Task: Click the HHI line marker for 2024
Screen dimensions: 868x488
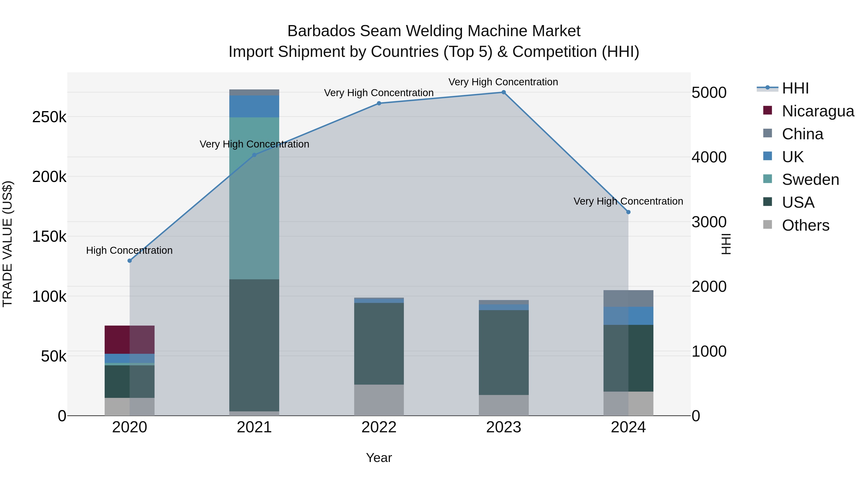Action: [628, 212]
